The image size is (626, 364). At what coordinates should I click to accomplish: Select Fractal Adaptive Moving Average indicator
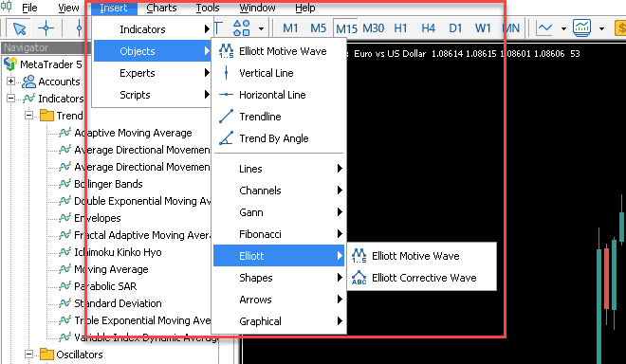pos(142,235)
